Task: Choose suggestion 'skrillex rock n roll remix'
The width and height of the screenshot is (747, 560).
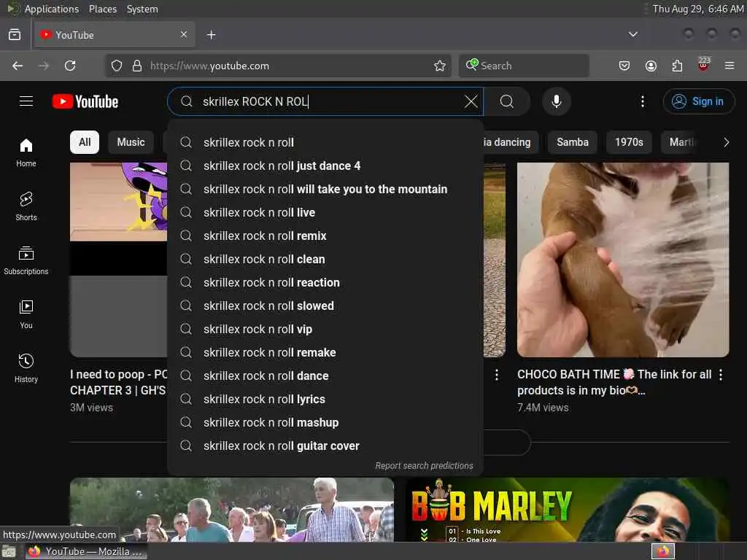Action: click(x=326, y=236)
